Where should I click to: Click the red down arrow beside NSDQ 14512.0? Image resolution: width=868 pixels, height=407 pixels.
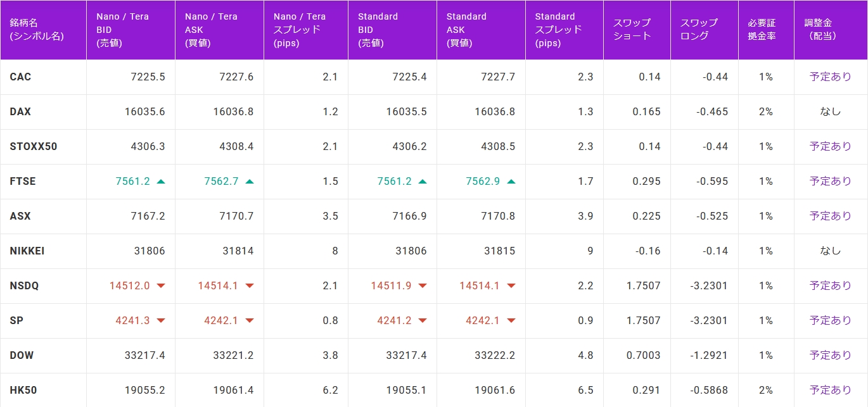tap(161, 286)
